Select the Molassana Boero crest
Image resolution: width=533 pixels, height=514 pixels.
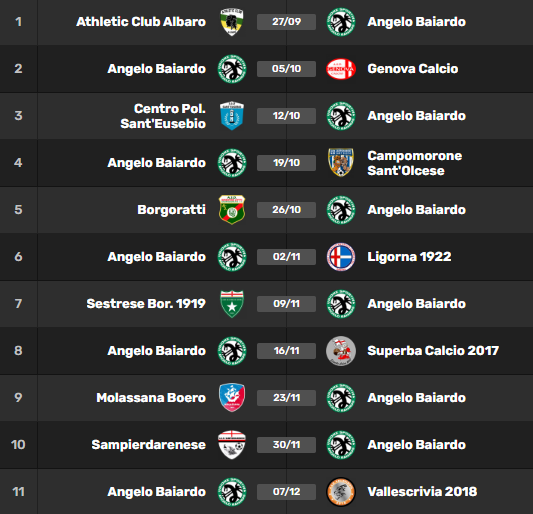(x=232, y=398)
